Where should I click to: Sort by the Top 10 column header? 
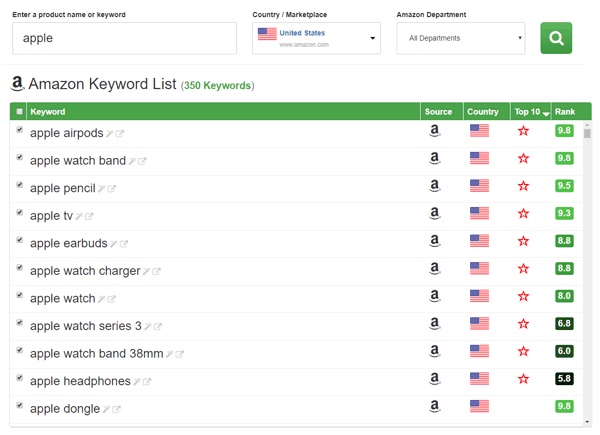[x=531, y=111]
